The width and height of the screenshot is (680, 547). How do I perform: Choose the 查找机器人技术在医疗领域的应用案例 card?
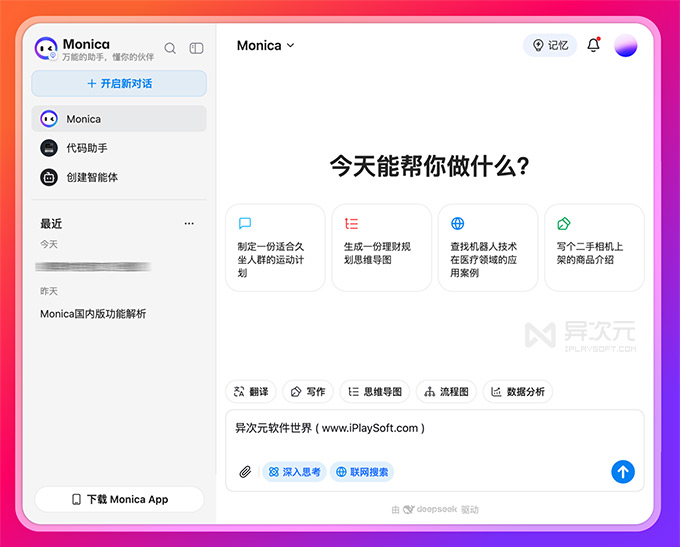(x=488, y=247)
